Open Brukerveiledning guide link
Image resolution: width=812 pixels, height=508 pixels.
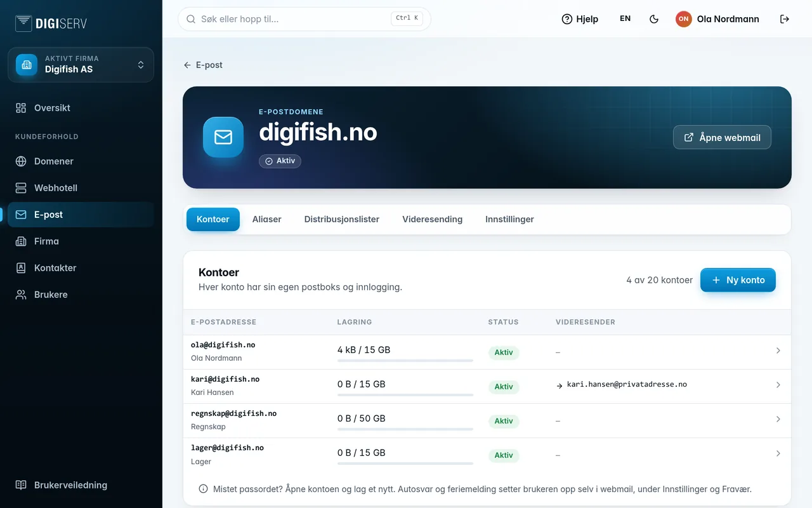click(81, 485)
